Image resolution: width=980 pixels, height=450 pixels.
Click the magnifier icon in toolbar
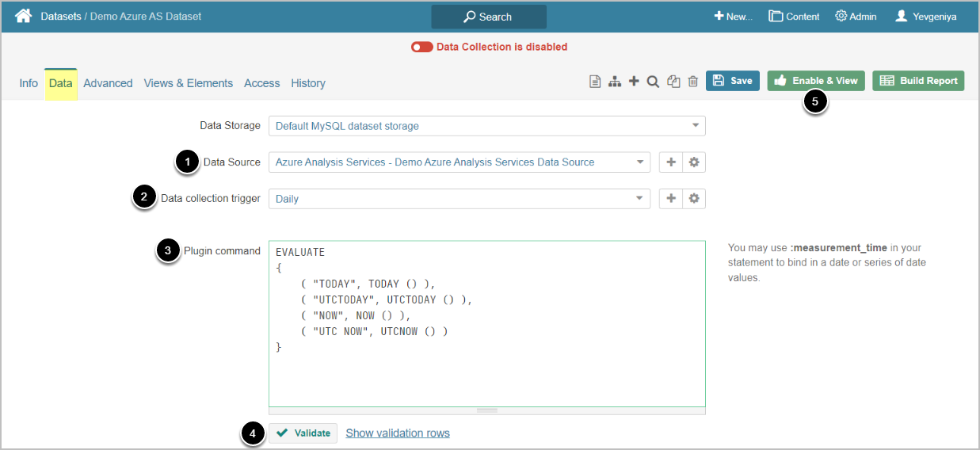coord(653,82)
